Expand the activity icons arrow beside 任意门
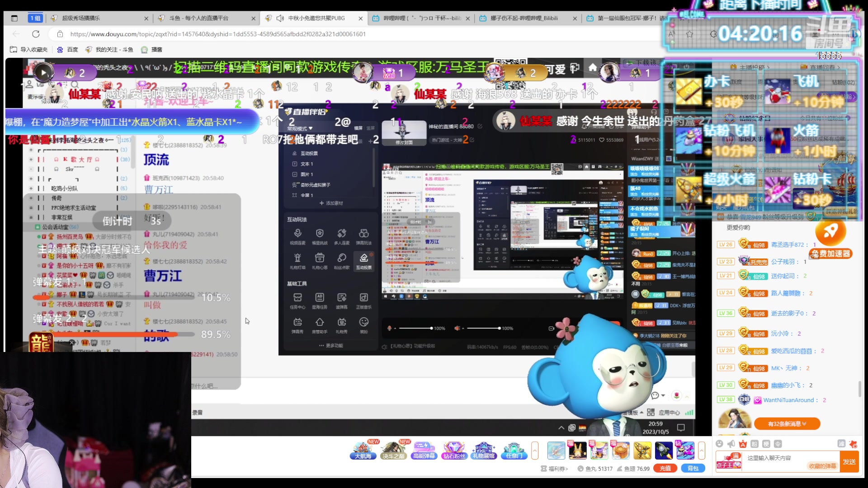Screen dimensions: 868x488 [535, 450]
